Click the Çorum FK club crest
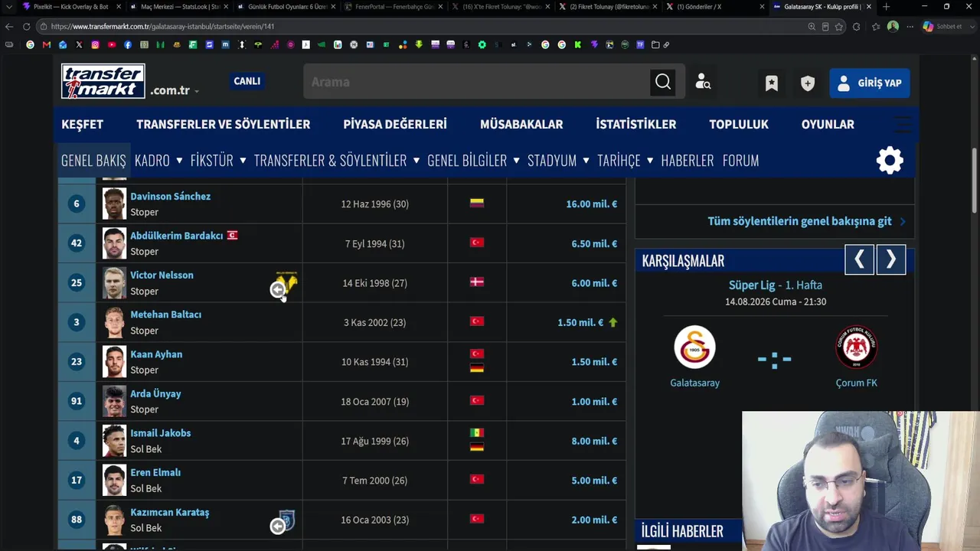 [856, 347]
